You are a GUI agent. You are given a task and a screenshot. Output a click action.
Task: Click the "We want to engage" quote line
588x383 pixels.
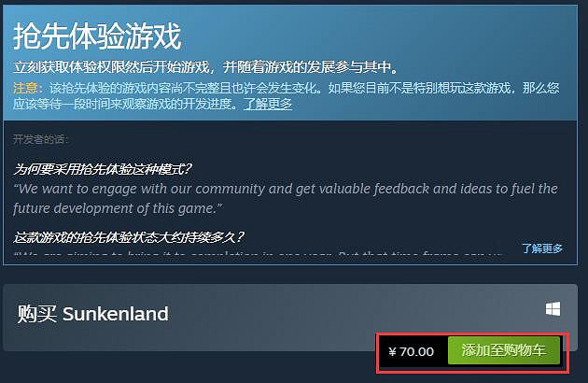286,189
